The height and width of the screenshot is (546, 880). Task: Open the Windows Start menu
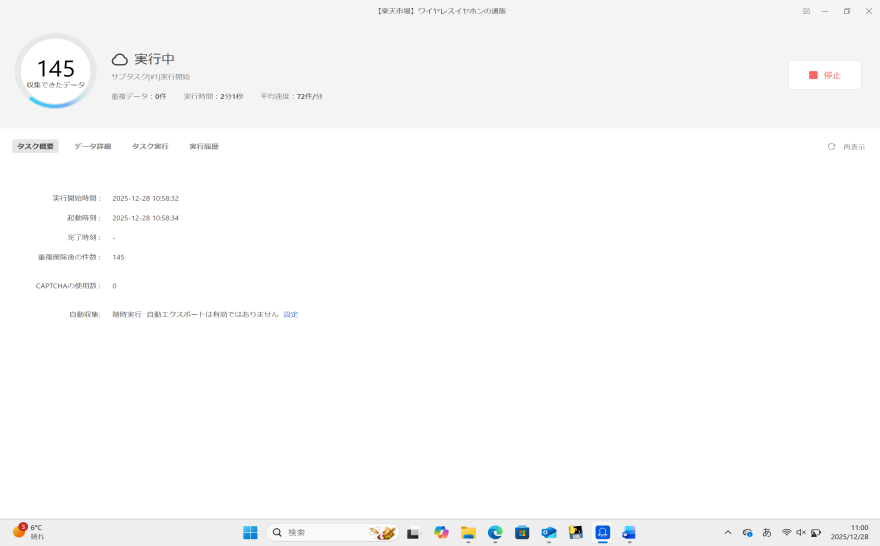tap(250, 532)
